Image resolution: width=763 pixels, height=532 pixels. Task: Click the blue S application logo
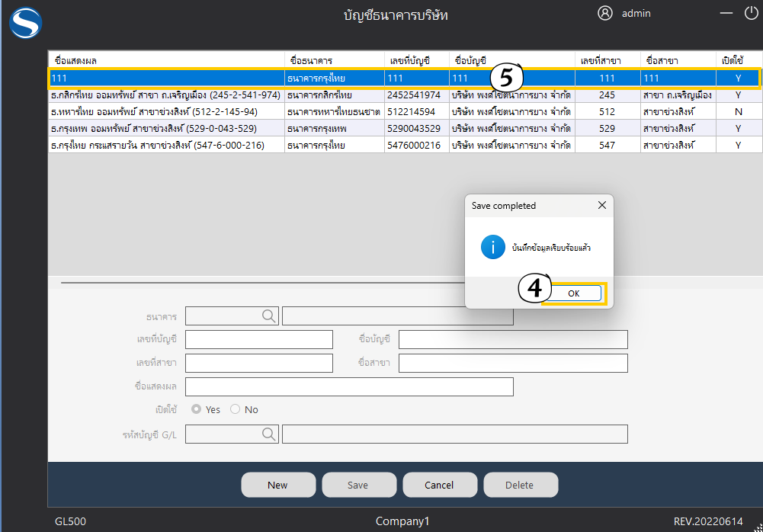tap(25, 22)
